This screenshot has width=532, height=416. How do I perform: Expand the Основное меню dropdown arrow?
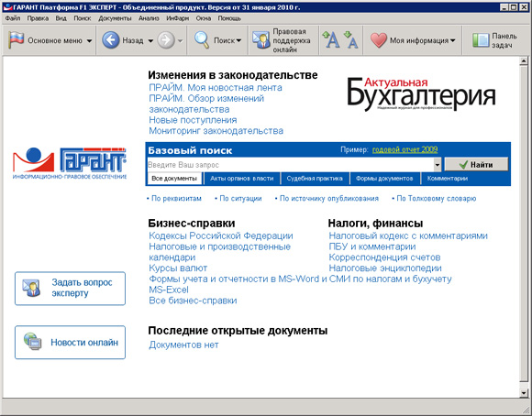[x=89, y=40]
